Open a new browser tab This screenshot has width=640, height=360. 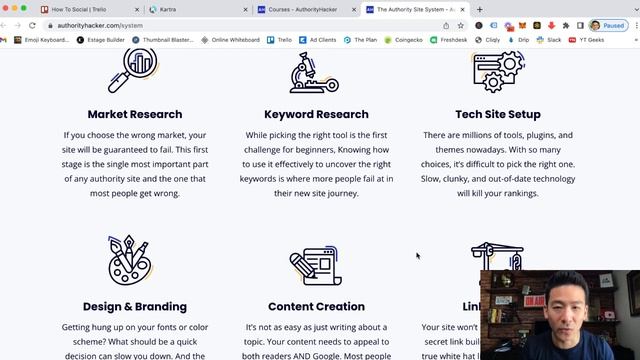(x=480, y=9)
